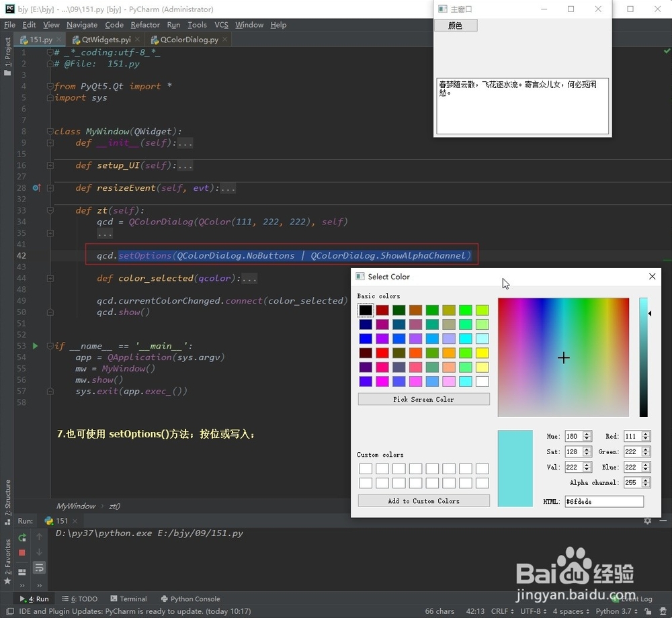
Task: Click the override marker icon at line 28
Action: 36,187
